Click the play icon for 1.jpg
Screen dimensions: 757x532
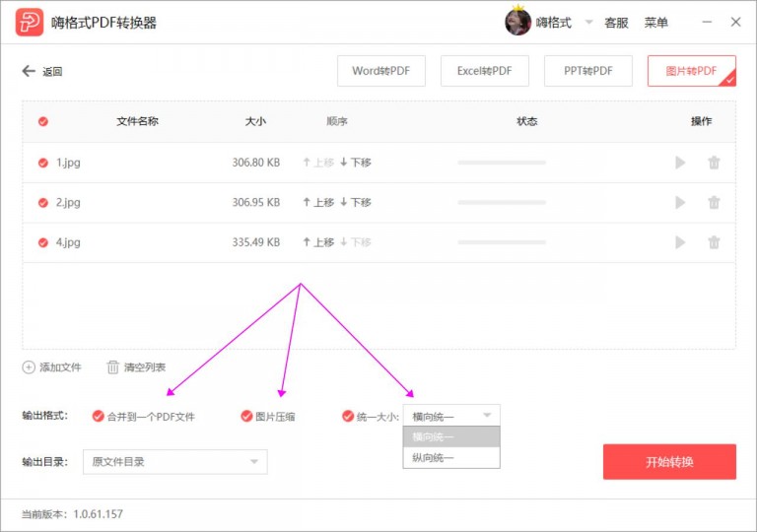(680, 163)
